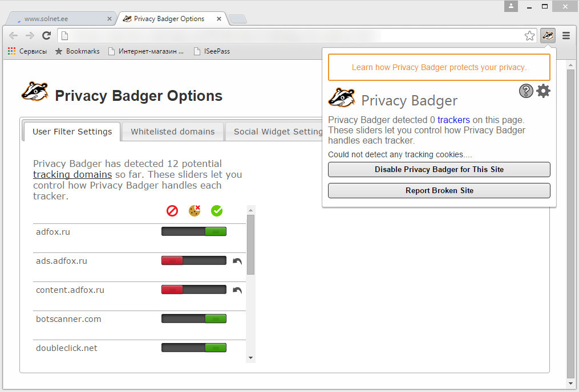Select the content.adfox.ru domain text
Viewport: 579px width, 392px height.
(70, 290)
